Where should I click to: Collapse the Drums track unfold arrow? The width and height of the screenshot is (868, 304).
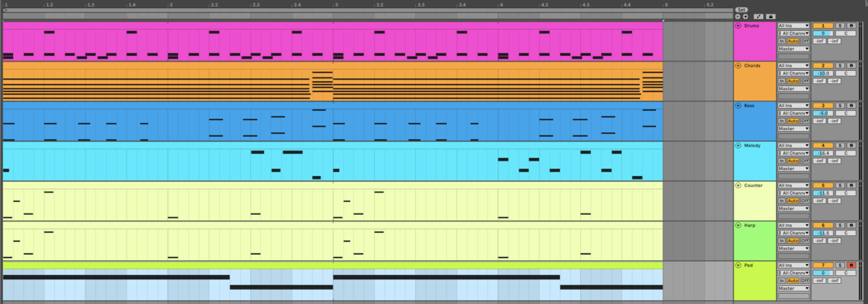pyautogui.click(x=739, y=25)
